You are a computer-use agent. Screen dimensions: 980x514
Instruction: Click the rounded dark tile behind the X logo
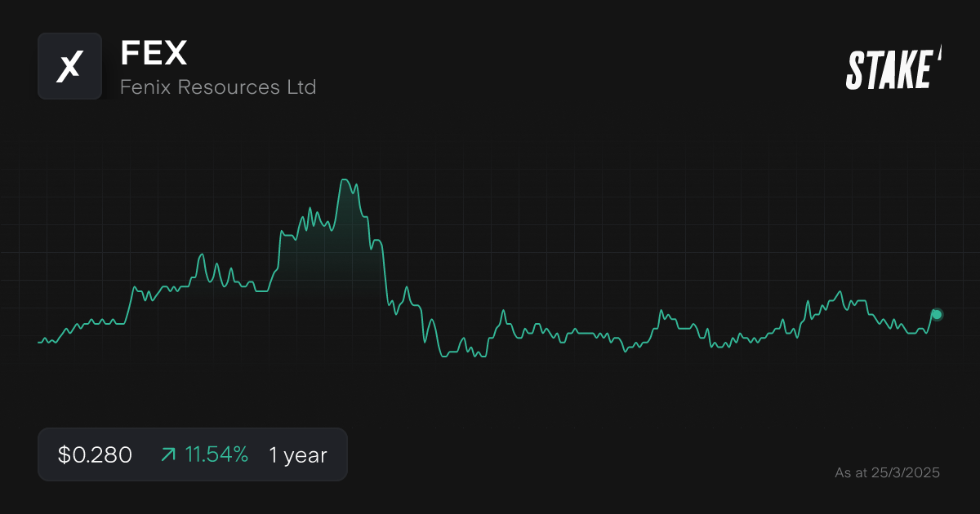click(69, 66)
